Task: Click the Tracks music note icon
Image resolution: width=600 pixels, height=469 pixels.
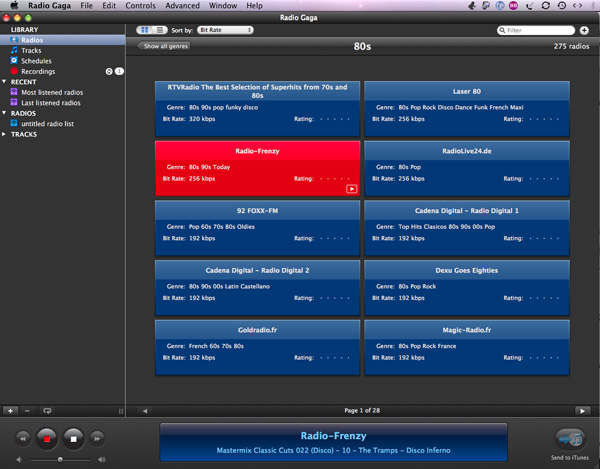Action: pyautogui.click(x=14, y=50)
